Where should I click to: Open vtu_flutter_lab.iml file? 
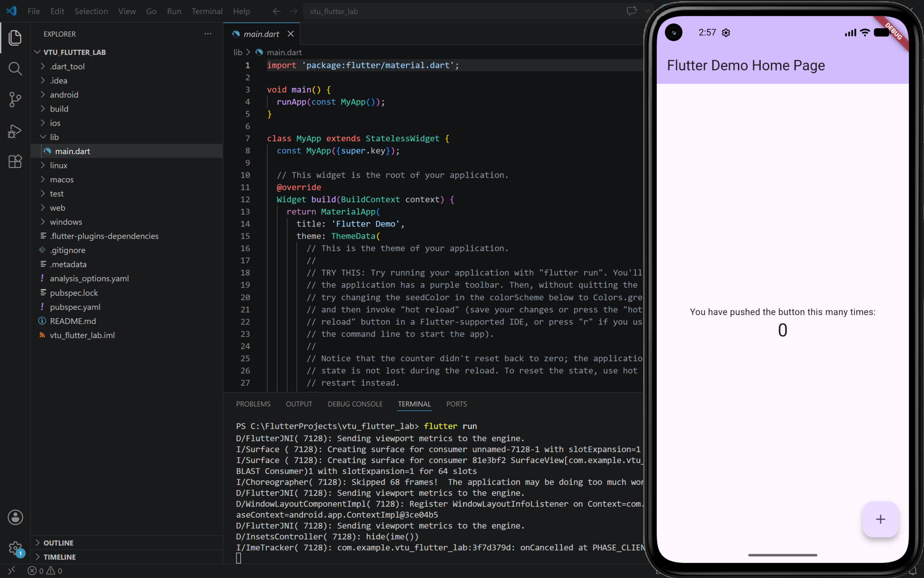tap(127, 335)
